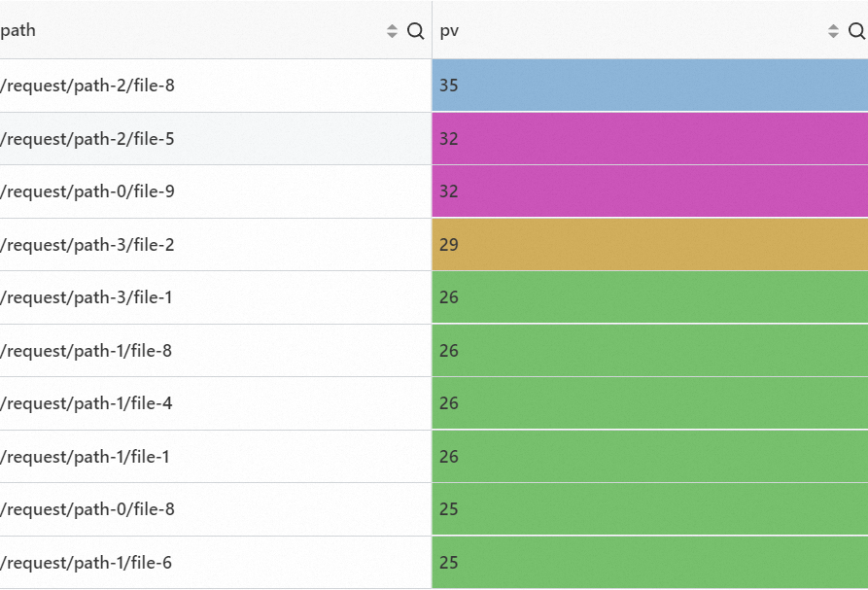Click the pv column header label

coord(449,31)
